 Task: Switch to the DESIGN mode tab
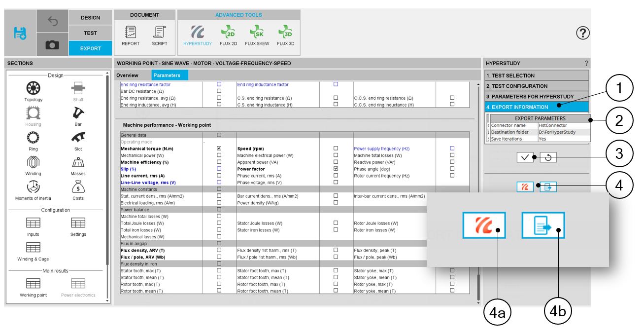tap(90, 18)
